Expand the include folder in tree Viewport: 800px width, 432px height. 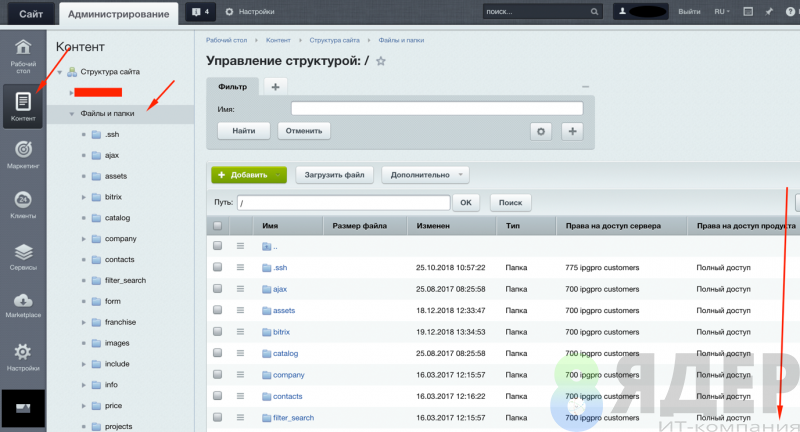pos(84,364)
